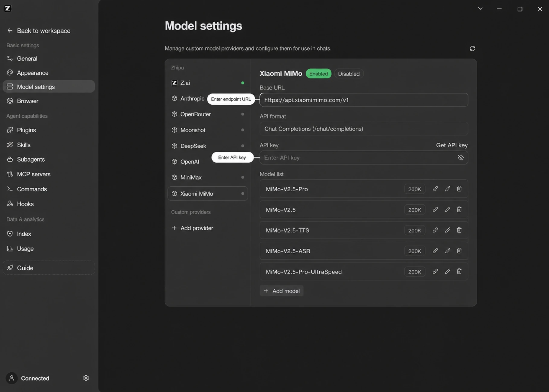Open Model settings in the sidebar
Screen dimensions: 549x392
pyautogui.click(x=49, y=87)
